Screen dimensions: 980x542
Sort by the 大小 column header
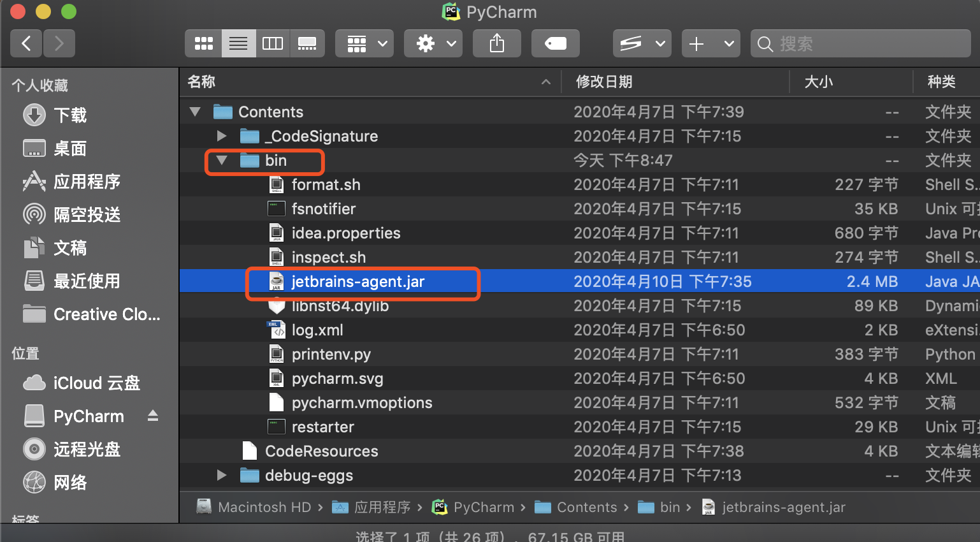tap(851, 82)
